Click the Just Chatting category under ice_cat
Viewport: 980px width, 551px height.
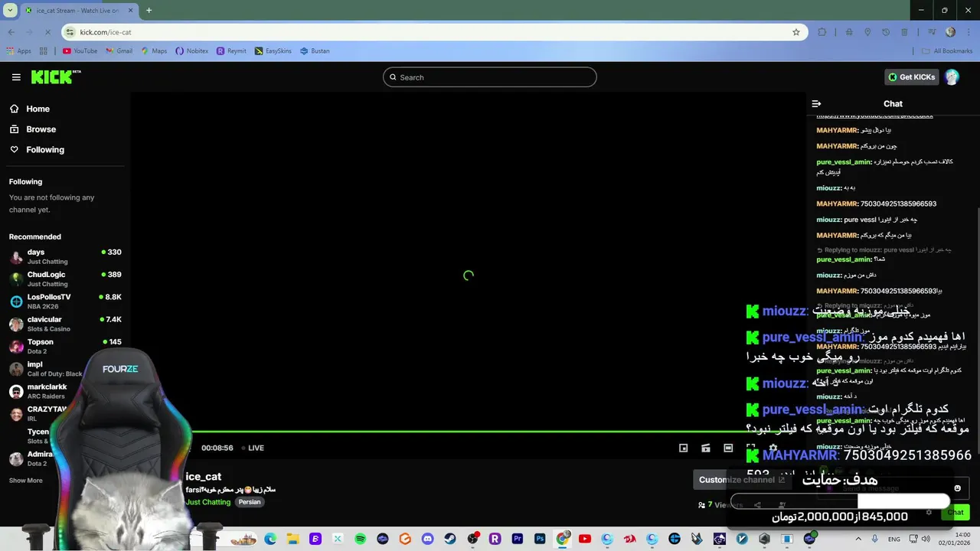[x=207, y=502]
